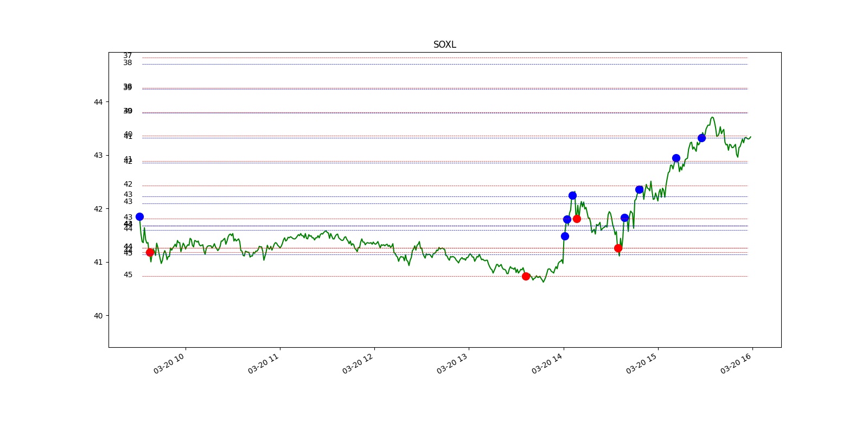Click the y-axis tick label 40

98,316
